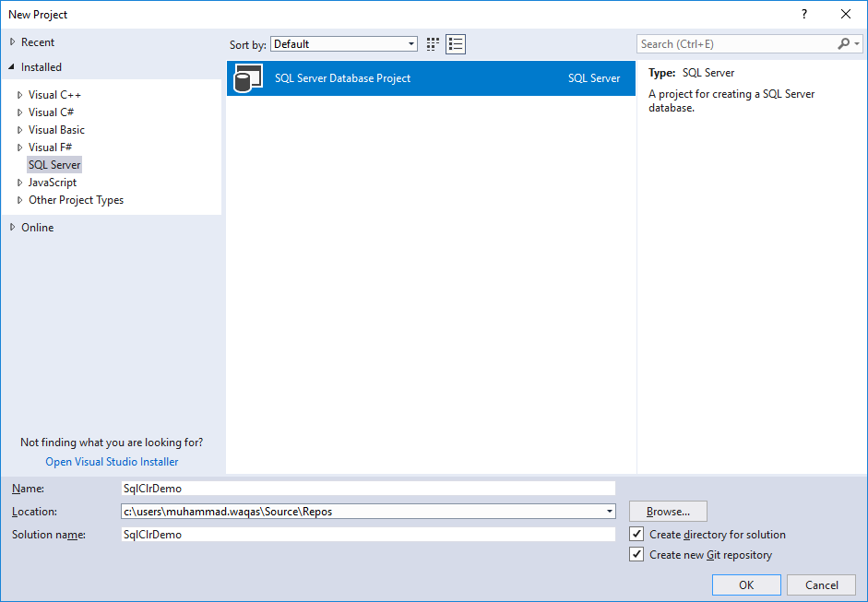This screenshot has width=868, height=602.
Task: Select the Visual C++ tree item
Action: click(54, 95)
